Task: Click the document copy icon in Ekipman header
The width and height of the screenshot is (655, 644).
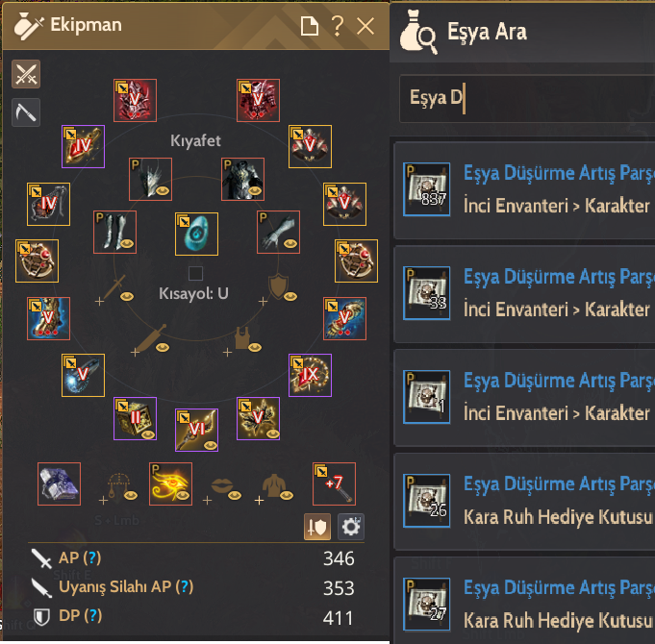Action: coord(310,26)
